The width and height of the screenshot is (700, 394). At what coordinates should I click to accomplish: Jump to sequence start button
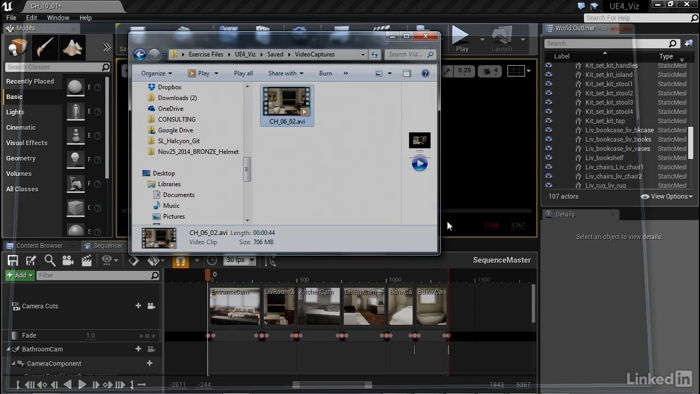coord(29,384)
